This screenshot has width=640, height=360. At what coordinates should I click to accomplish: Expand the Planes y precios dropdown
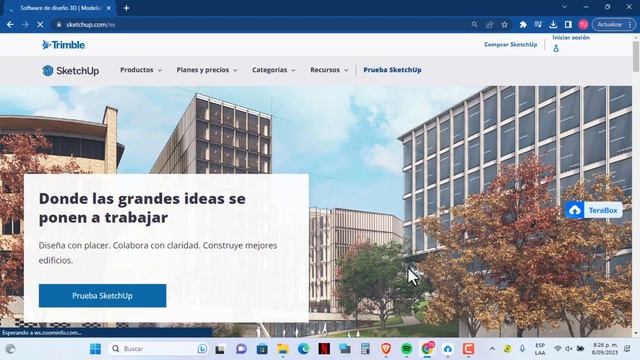pos(207,70)
